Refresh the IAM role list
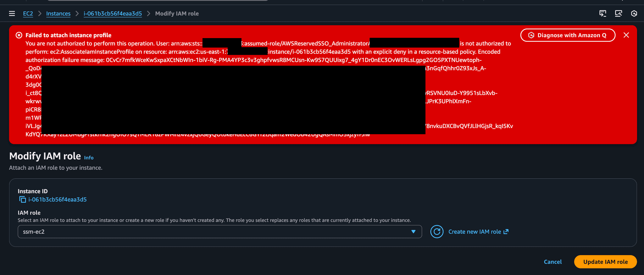 point(437,232)
